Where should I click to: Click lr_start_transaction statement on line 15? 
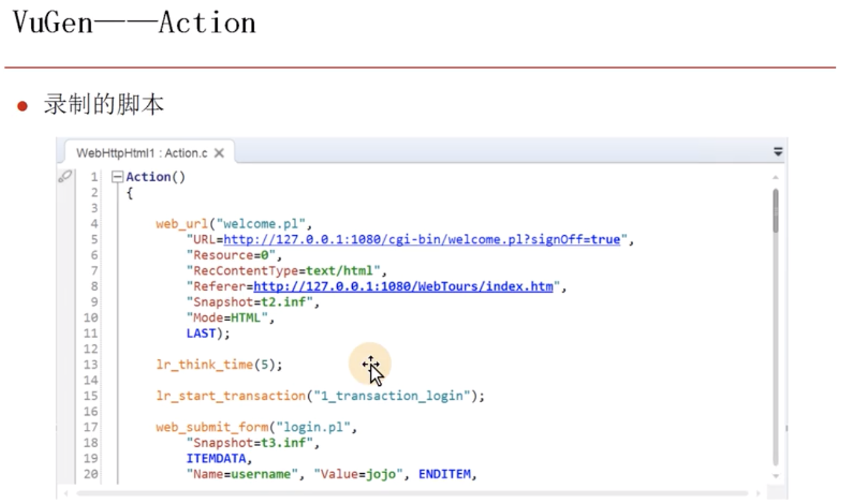pyautogui.click(x=321, y=396)
